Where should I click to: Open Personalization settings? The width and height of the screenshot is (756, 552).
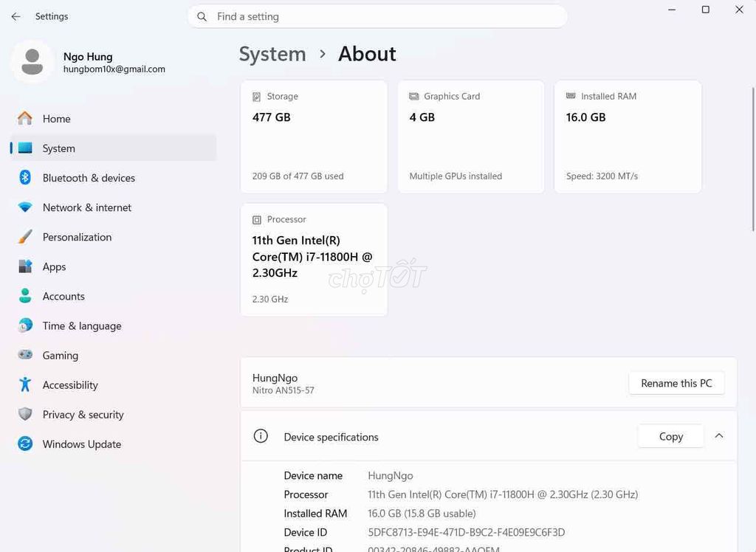[x=113, y=237]
